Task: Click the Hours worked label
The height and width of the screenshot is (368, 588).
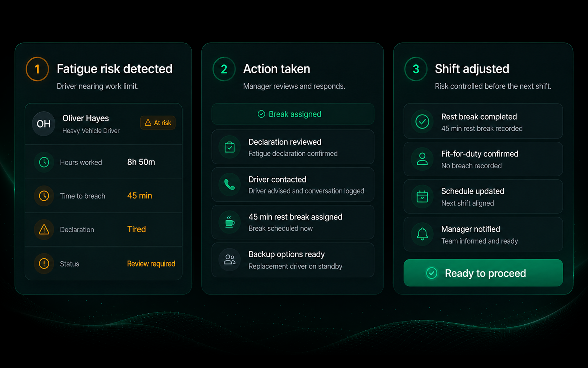Action: 81,162
